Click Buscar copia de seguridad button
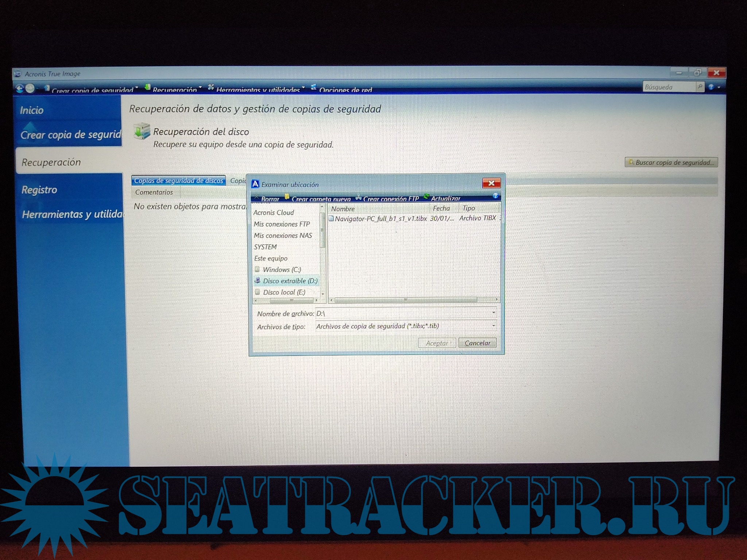 pos(671,163)
